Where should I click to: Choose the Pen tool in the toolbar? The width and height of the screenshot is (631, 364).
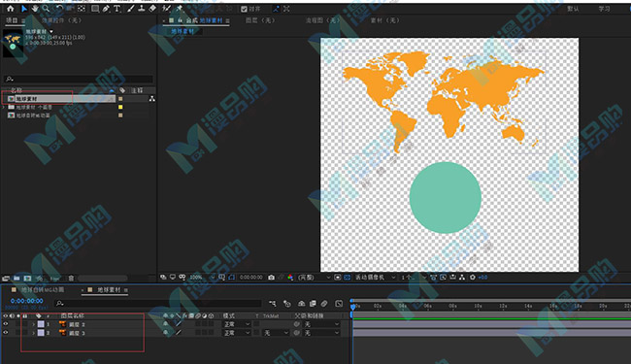(x=106, y=9)
